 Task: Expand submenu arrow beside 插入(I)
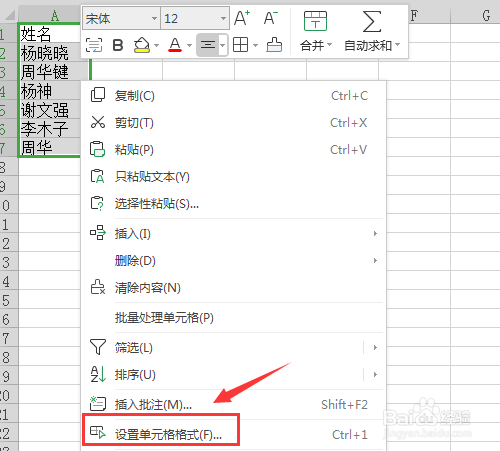375,233
